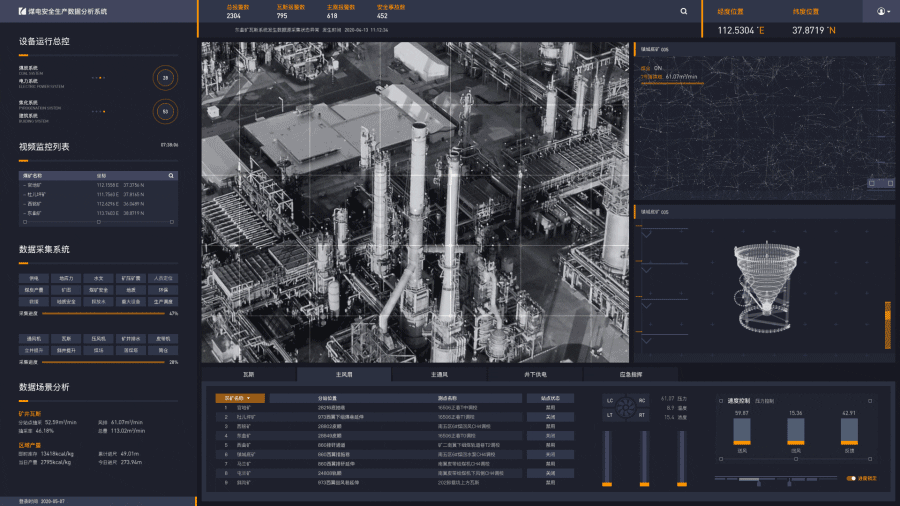Screen dimensions: 900x506
Task: Click the 分站位置 column header
Action: pyautogui.click(x=327, y=398)
